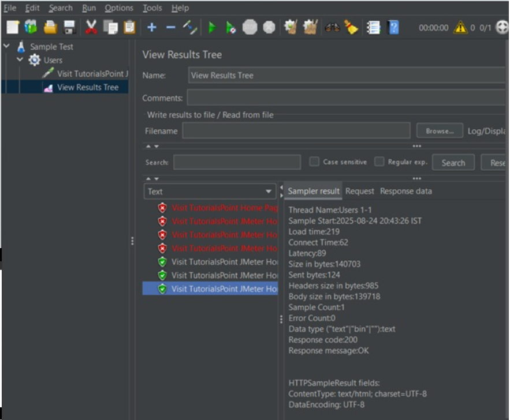Click the Start no pauses icon
The width and height of the screenshot is (510, 420).
tap(230, 27)
